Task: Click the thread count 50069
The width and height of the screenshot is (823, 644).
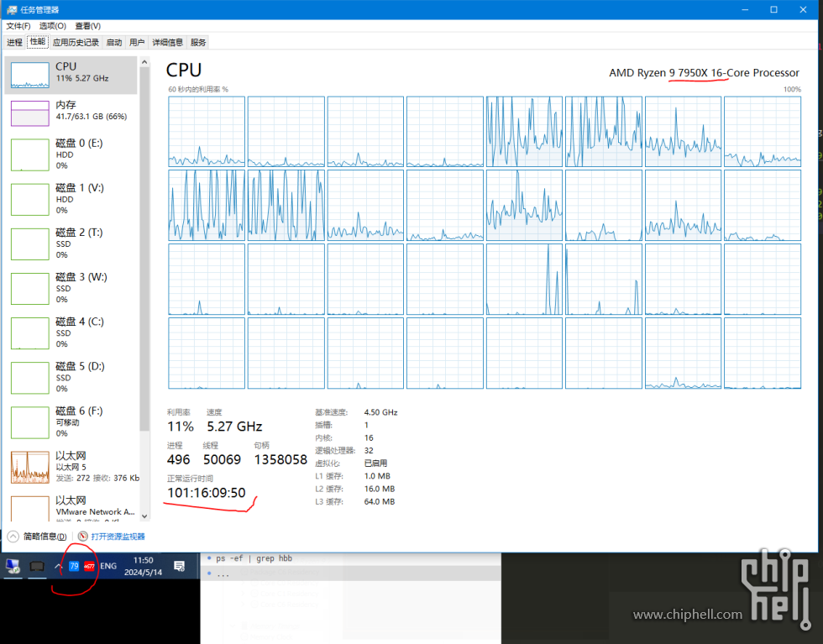Action: [x=222, y=460]
